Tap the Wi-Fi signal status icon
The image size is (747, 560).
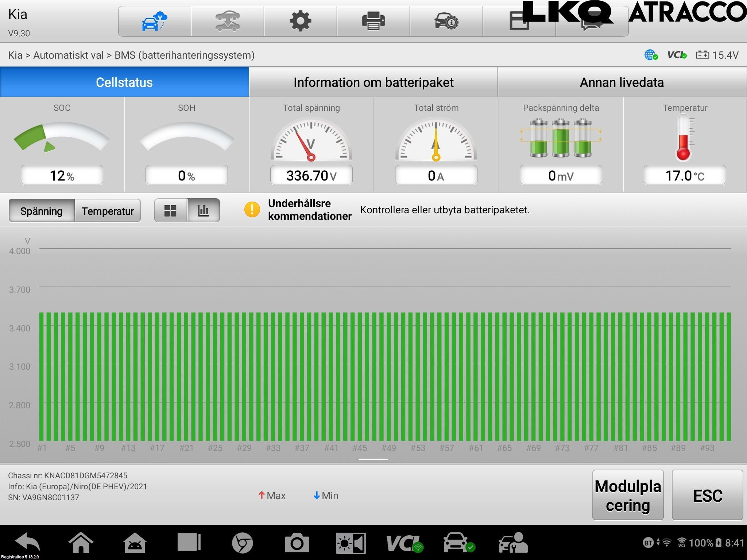click(x=666, y=543)
